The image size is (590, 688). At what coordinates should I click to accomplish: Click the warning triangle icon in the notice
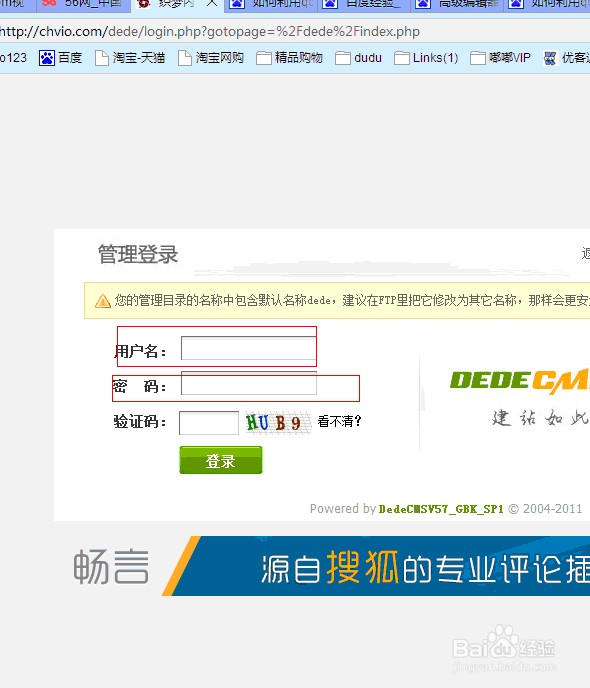(103, 301)
